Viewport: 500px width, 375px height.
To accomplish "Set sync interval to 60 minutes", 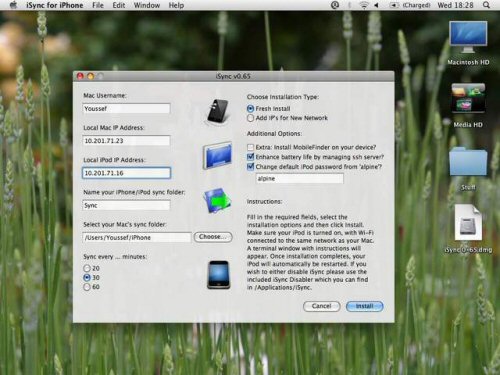I will click(x=87, y=287).
